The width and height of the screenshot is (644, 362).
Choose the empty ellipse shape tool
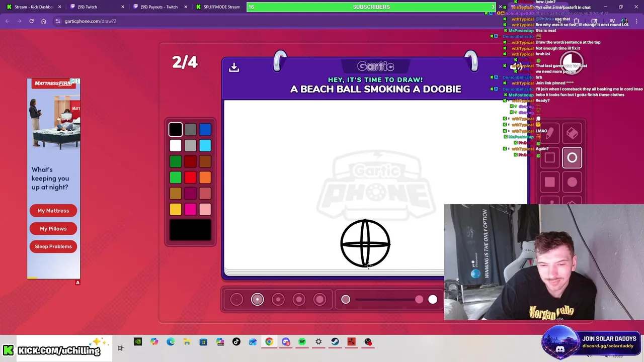pyautogui.click(x=572, y=158)
